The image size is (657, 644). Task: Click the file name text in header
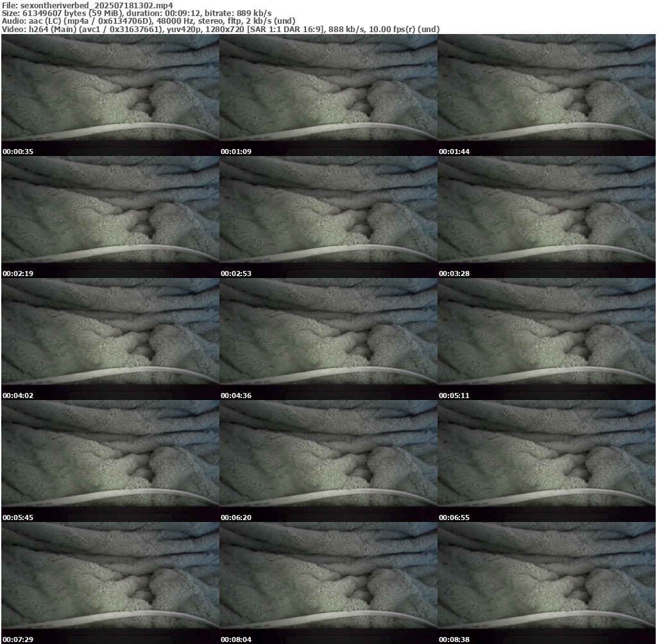pyautogui.click(x=87, y=5)
